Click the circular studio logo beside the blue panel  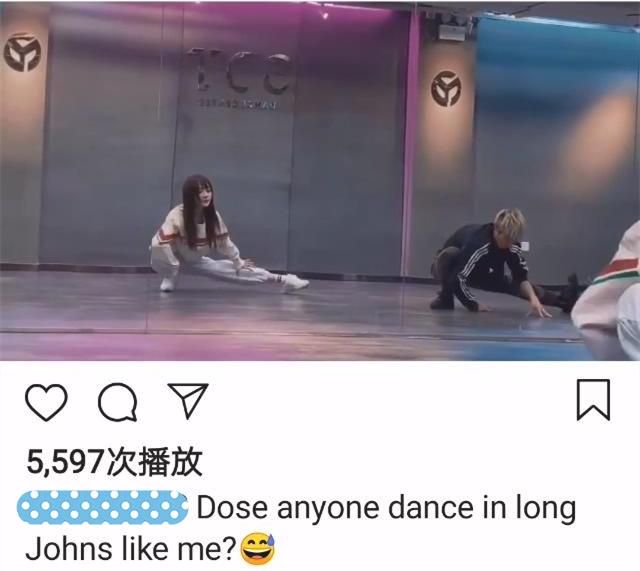click(x=446, y=89)
